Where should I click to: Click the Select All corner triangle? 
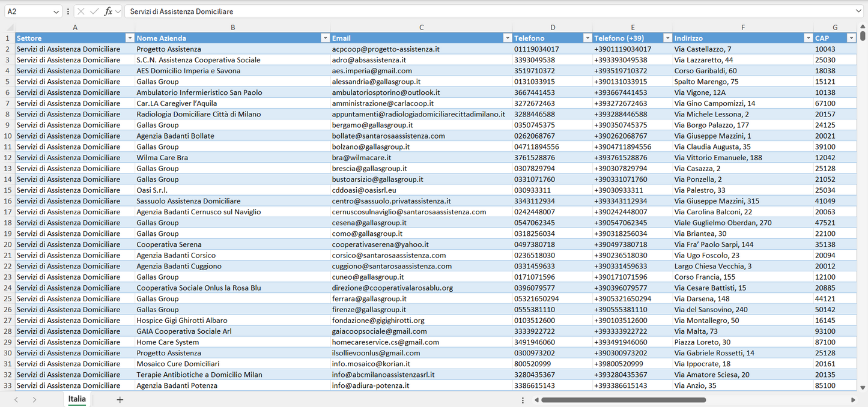coord(10,28)
